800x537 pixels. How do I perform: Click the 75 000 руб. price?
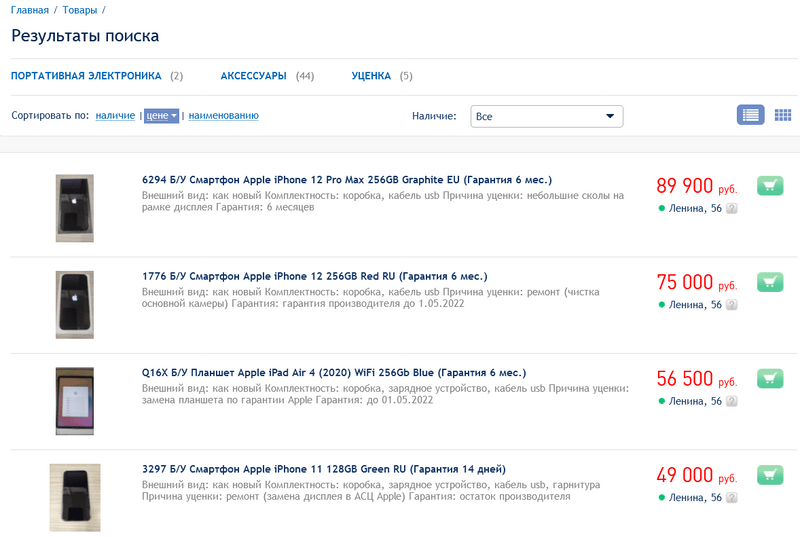(696, 283)
